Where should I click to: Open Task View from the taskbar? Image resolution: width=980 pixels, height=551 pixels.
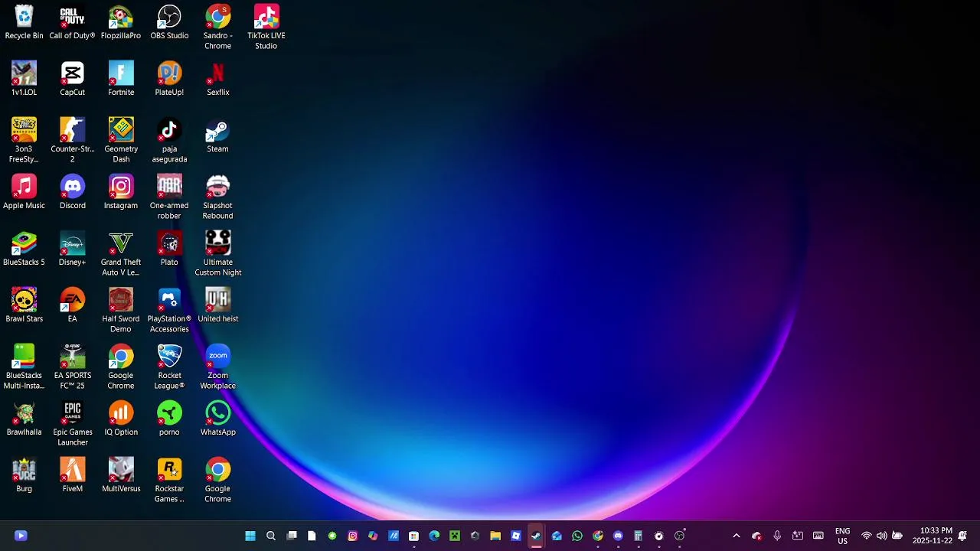click(292, 536)
